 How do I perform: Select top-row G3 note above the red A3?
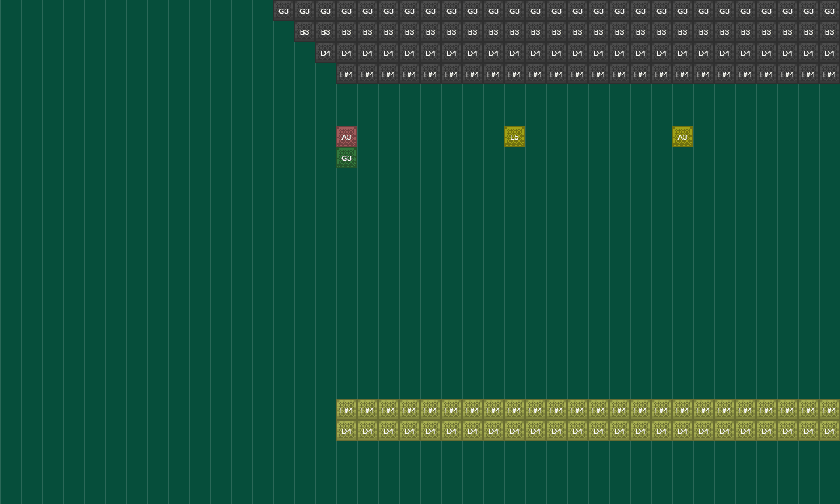(x=346, y=10)
